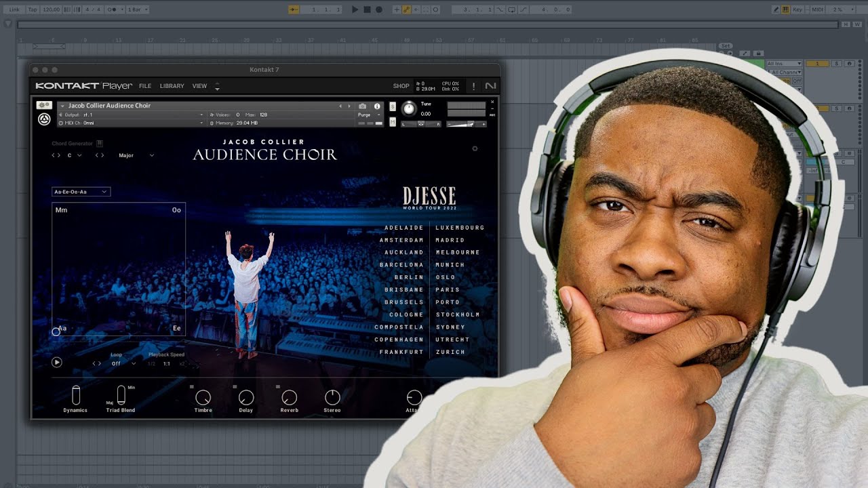Viewport: 868px width, 488px height.
Task: Step through the Loop setting with arrows
Action: point(97,364)
